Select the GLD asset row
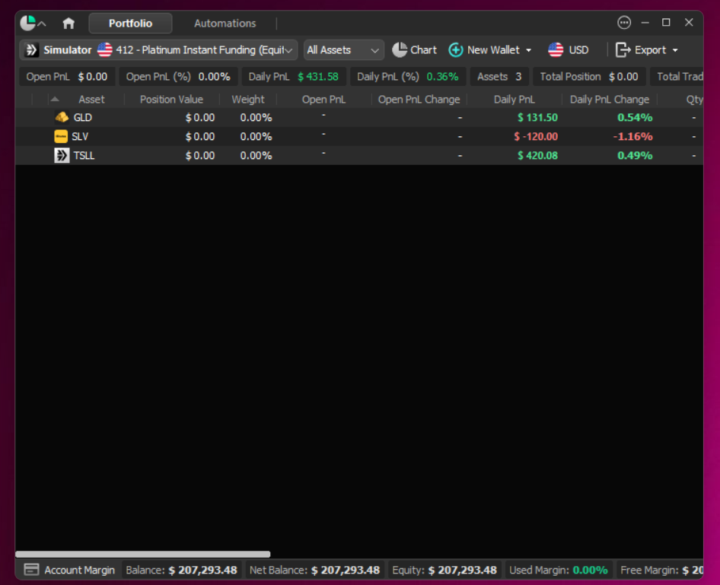 click(x=359, y=118)
